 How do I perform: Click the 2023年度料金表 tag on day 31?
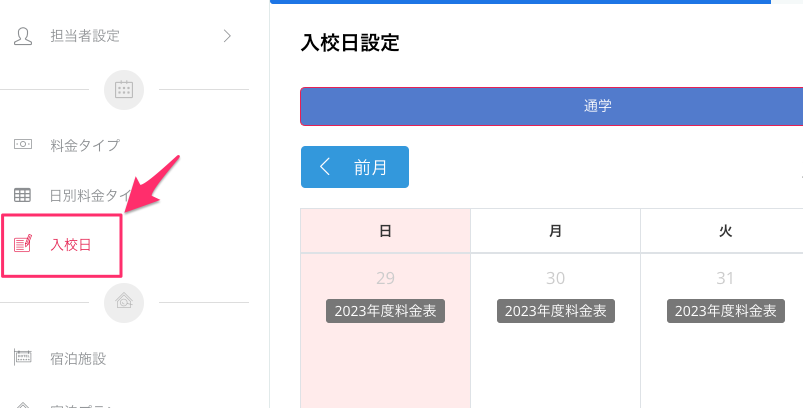pos(725,311)
